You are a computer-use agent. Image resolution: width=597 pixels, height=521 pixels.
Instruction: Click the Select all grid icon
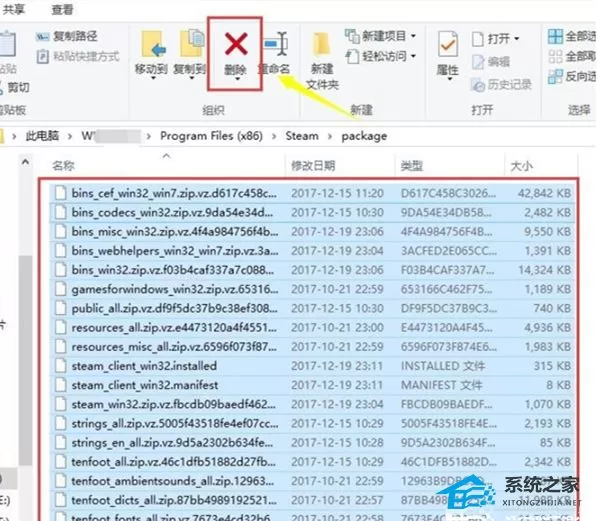[555, 37]
